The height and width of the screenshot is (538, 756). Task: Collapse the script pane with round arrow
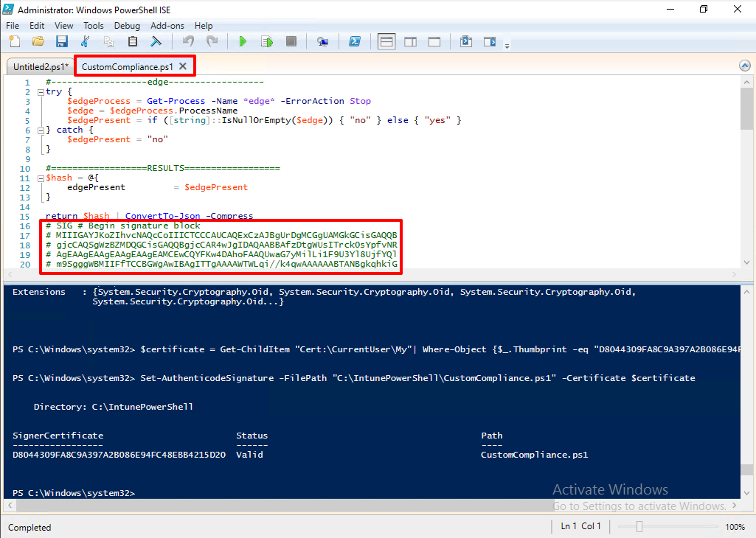click(x=745, y=66)
